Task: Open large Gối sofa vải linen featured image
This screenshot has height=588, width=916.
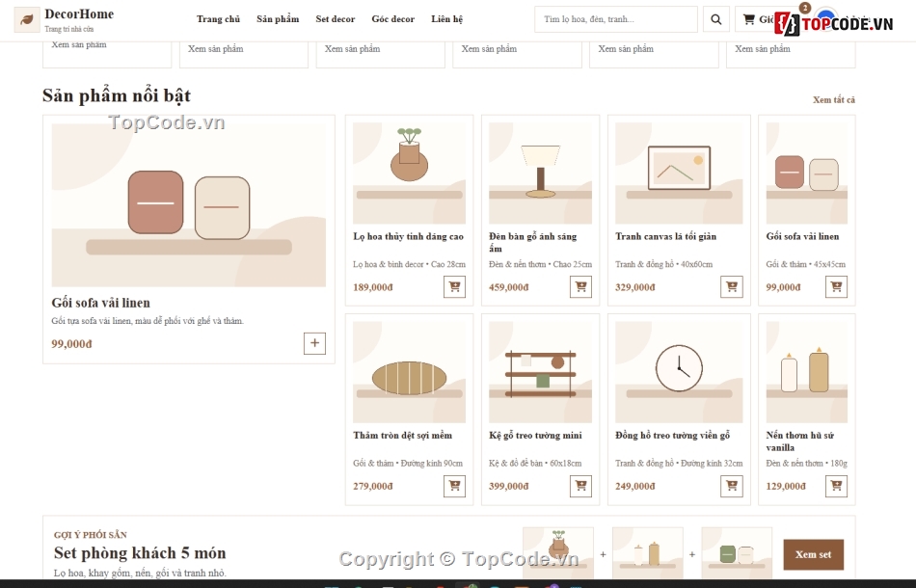Action: [189, 205]
